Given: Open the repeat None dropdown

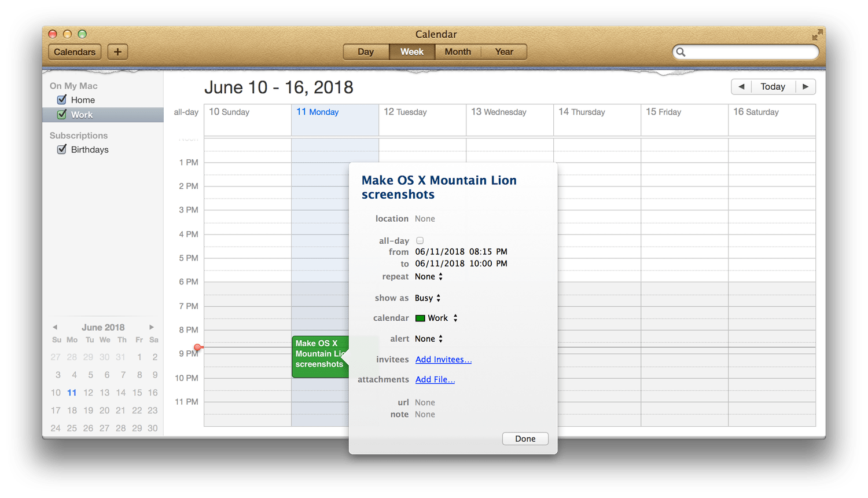Looking at the screenshot, I should (429, 277).
